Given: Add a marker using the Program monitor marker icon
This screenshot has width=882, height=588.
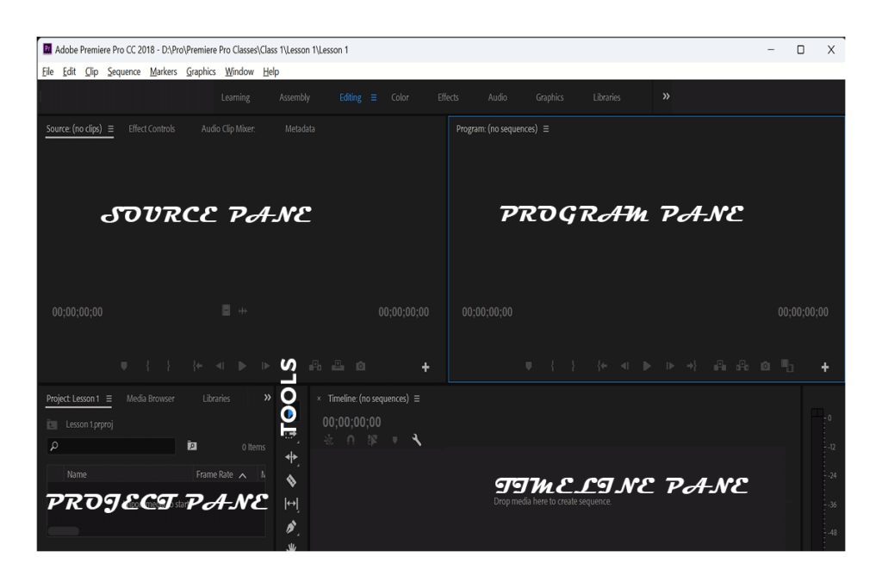Looking at the screenshot, I should pyautogui.click(x=529, y=366).
